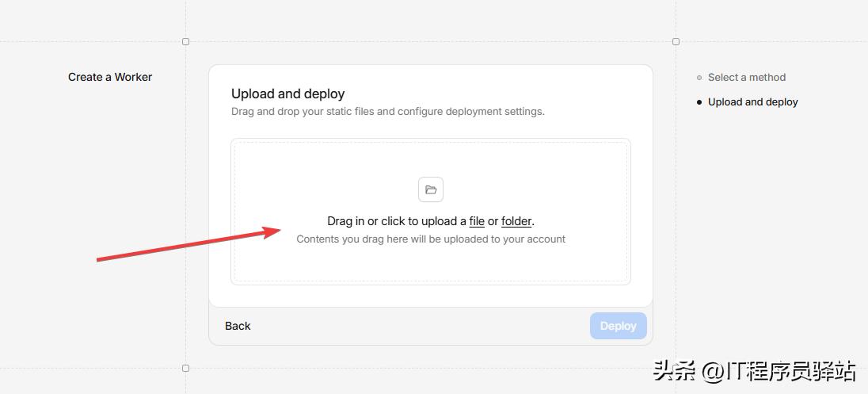The width and height of the screenshot is (868, 394).
Task: Click filled bullet beside "Upload and deploy" step
Action: (699, 102)
